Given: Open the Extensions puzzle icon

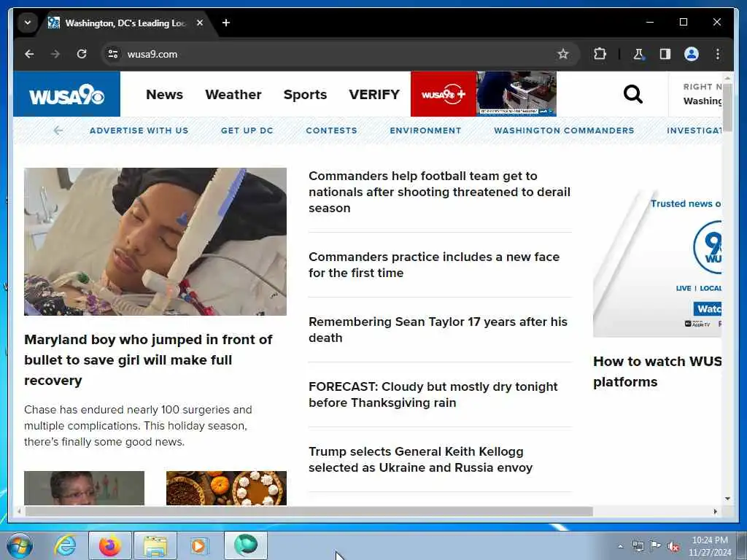Looking at the screenshot, I should pos(600,54).
